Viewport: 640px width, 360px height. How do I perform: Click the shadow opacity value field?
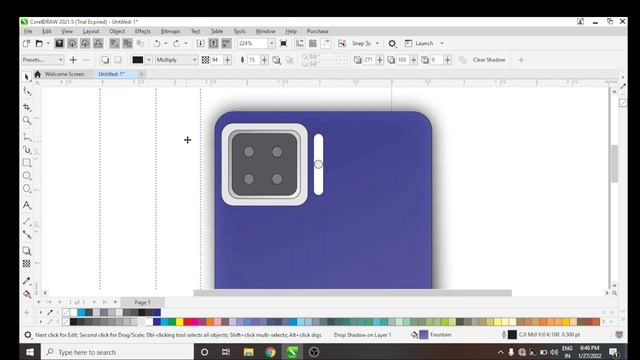click(216, 60)
